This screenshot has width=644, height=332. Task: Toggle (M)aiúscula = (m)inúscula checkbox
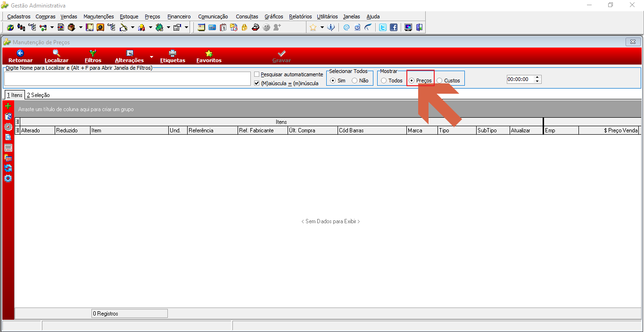point(257,83)
